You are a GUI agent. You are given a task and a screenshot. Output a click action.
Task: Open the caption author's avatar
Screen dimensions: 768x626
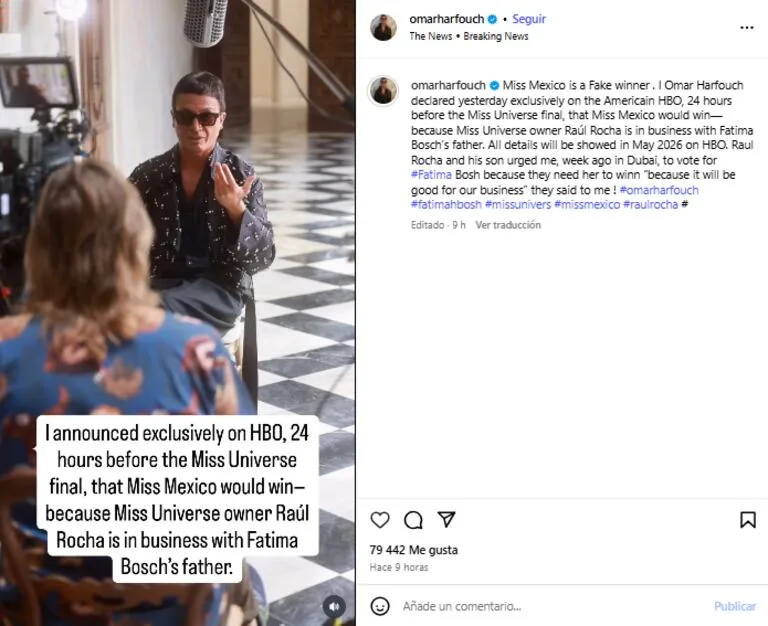pyautogui.click(x=384, y=91)
